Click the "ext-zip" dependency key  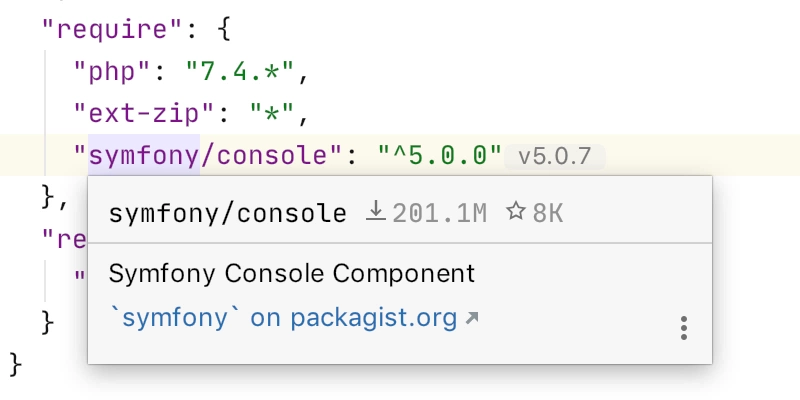tap(144, 114)
